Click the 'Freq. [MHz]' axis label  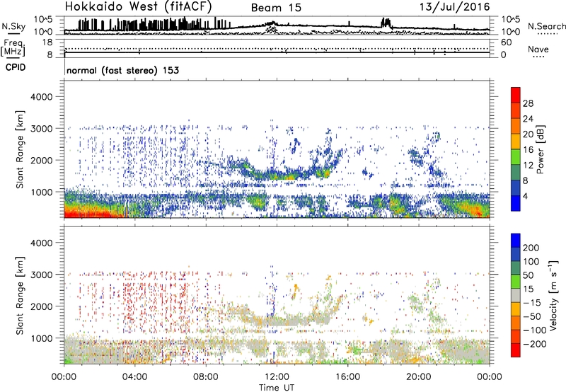13,47
